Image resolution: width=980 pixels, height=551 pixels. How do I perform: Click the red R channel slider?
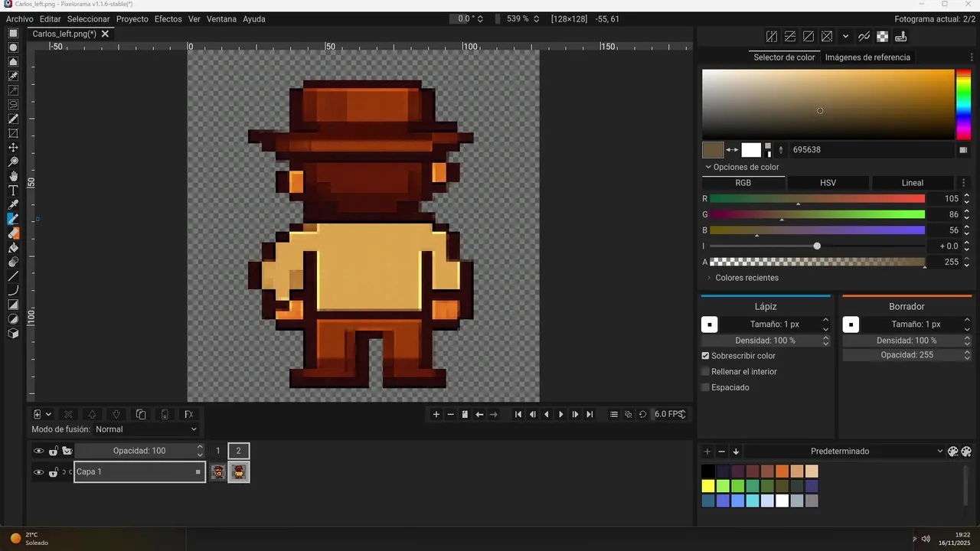click(x=817, y=199)
